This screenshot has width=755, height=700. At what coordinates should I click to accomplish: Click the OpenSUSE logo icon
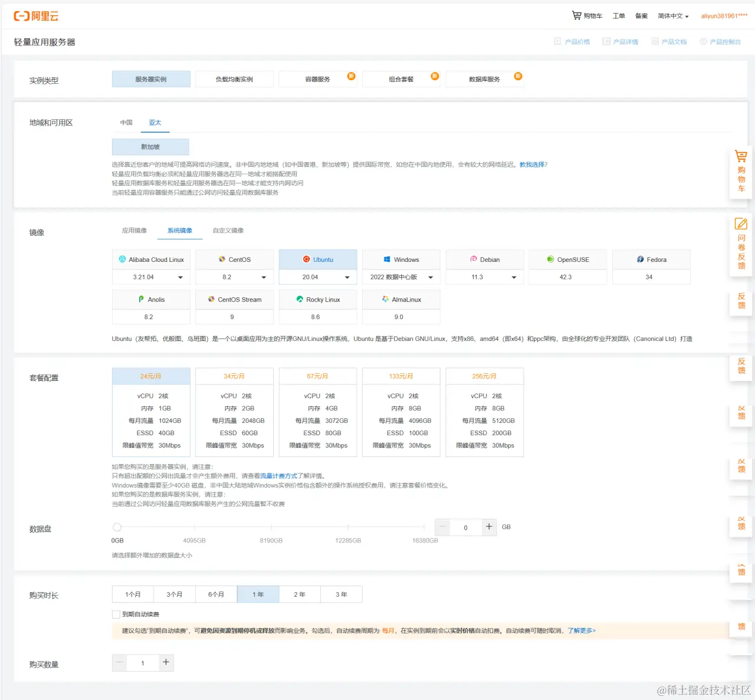point(550,259)
